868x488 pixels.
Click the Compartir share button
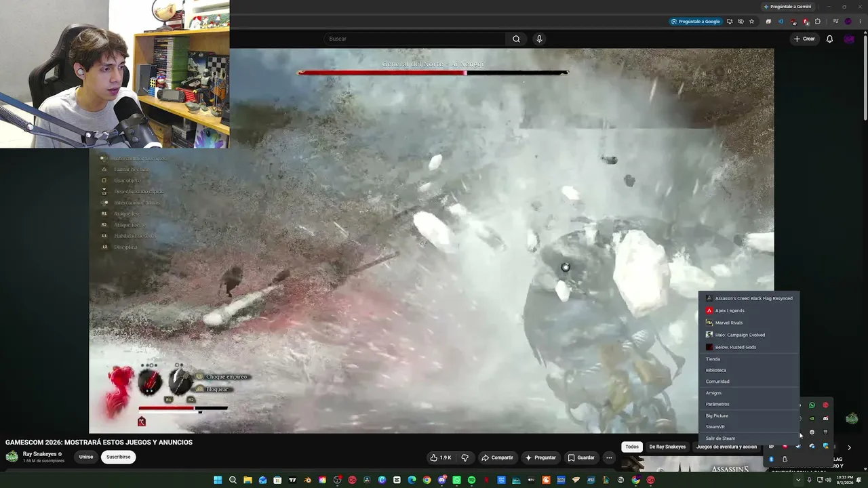497,457
